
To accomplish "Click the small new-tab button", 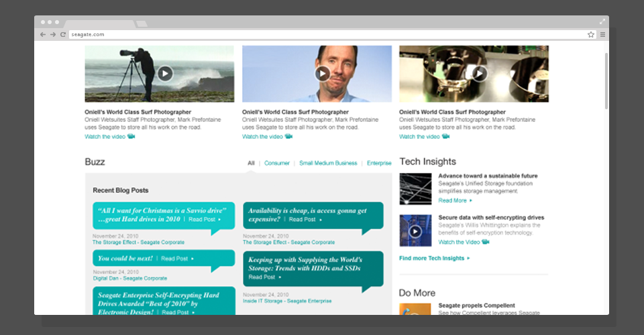I will (142, 23).
